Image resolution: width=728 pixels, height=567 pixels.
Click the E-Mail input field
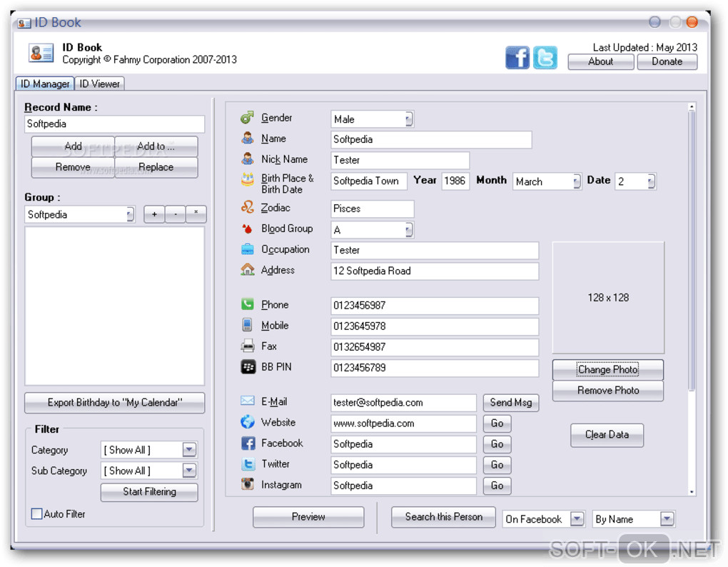pos(403,403)
